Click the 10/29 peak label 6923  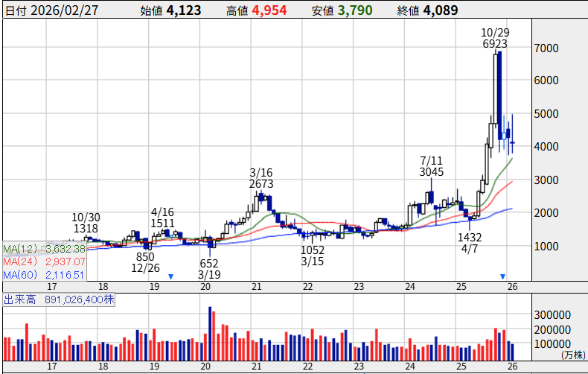[x=494, y=45]
